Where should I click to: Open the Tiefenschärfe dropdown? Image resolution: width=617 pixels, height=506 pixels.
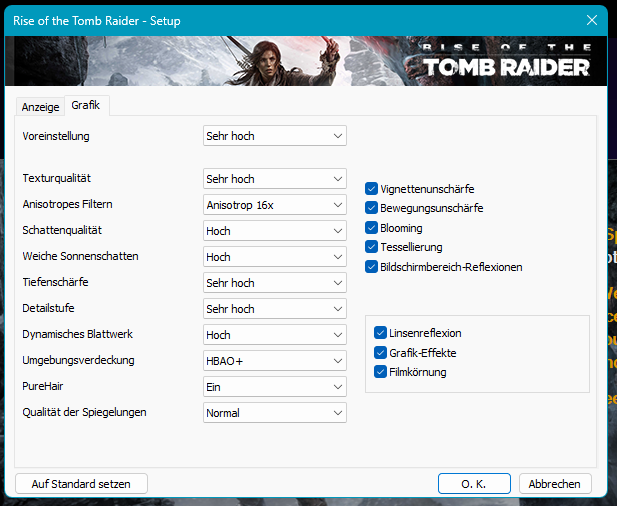coord(275,283)
